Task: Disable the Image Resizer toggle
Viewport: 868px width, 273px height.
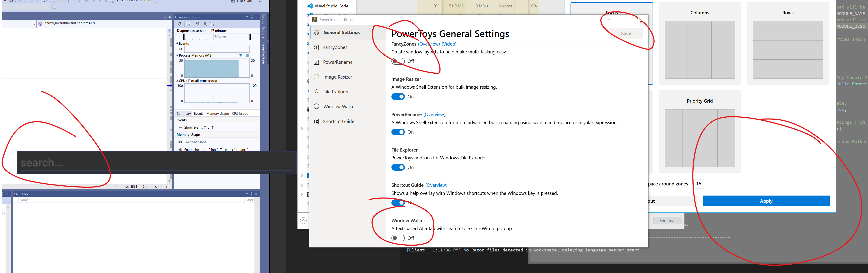Action: coord(398,97)
